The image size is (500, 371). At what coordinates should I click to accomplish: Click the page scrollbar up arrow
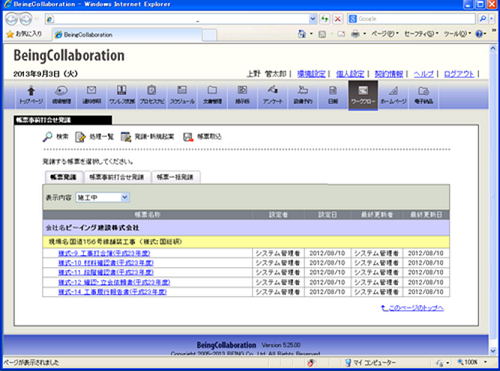tap(493, 49)
